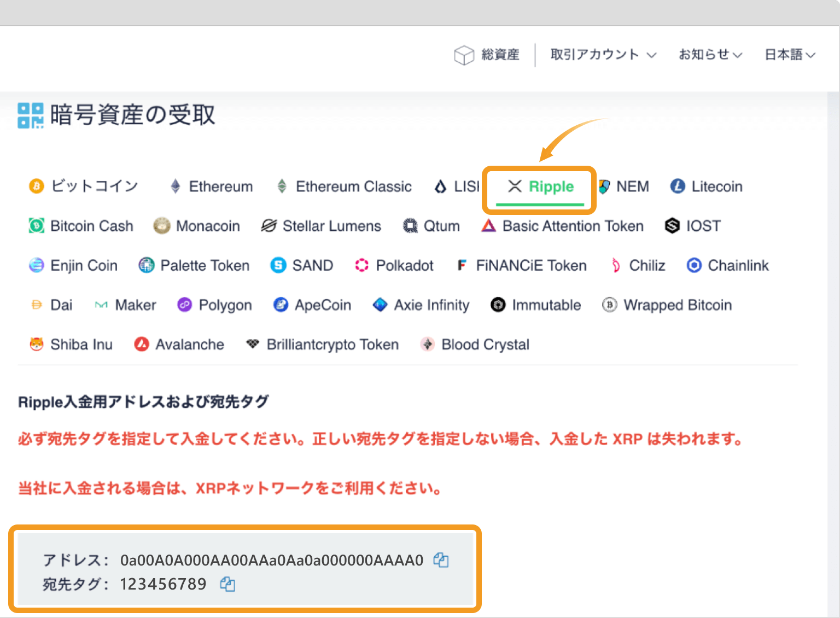Switch to the Ethereum Classic tab
Image resolution: width=840 pixels, height=618 pixels.
click(x=343, y=186)
